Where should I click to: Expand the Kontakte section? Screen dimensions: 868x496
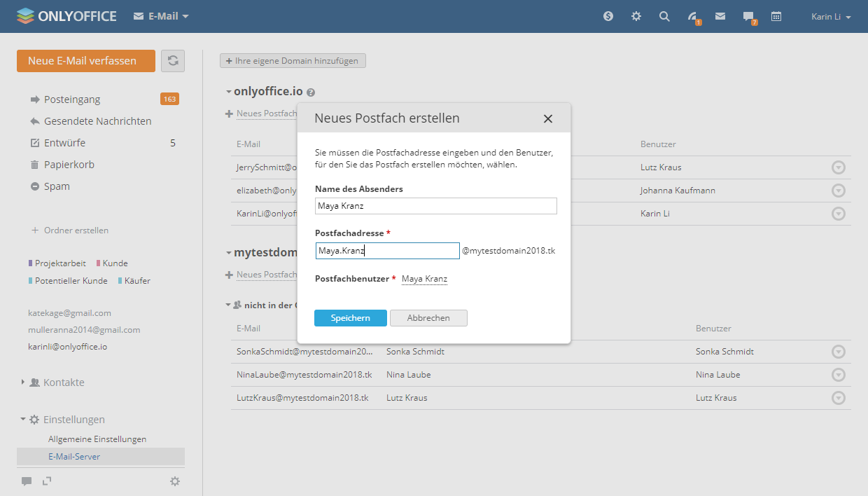pyautogui.click(x=63, y=383)
